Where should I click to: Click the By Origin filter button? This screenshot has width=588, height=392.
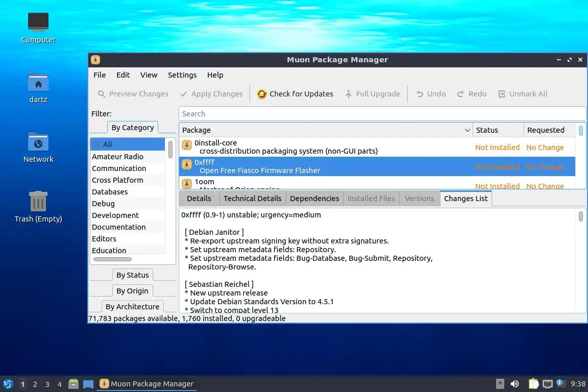[x=132, y=291]
